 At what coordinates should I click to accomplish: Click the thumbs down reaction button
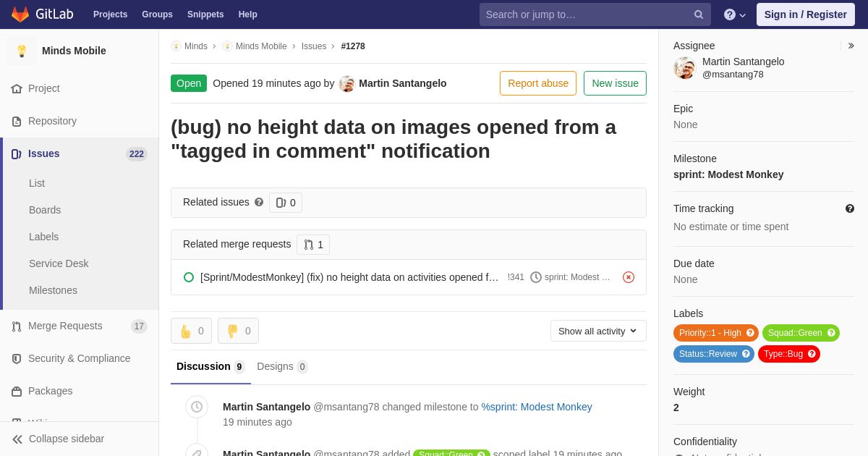pos(238,331)
